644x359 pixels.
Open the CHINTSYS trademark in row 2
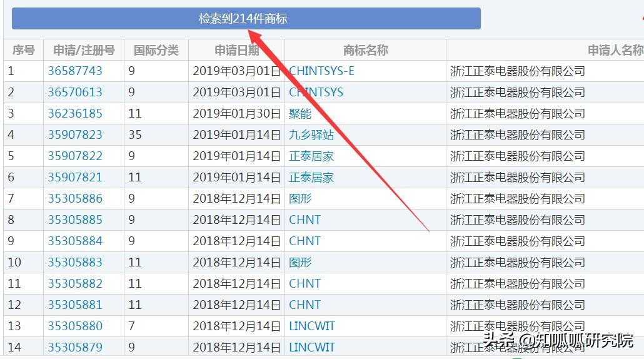316,93
